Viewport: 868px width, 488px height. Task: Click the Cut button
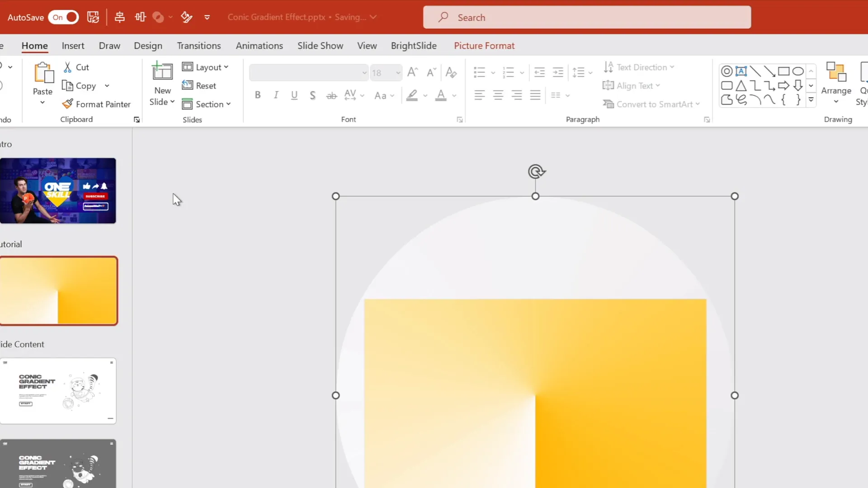pos(76,67)
